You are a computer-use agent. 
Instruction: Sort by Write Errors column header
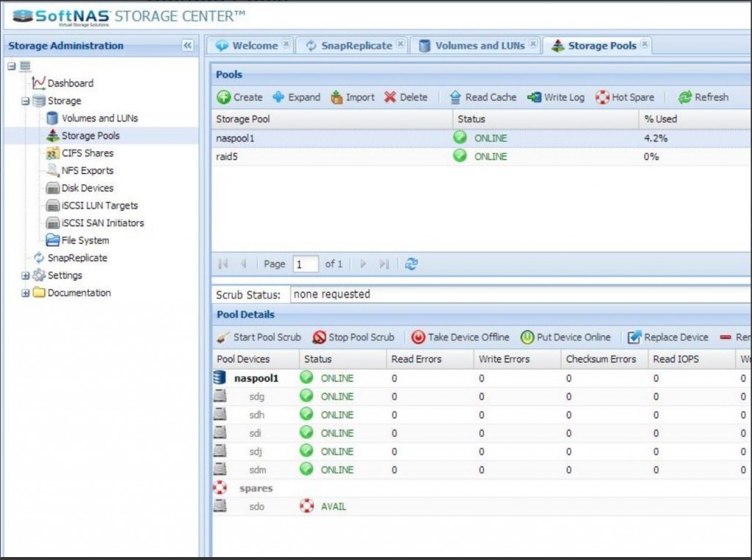(517, 359)
